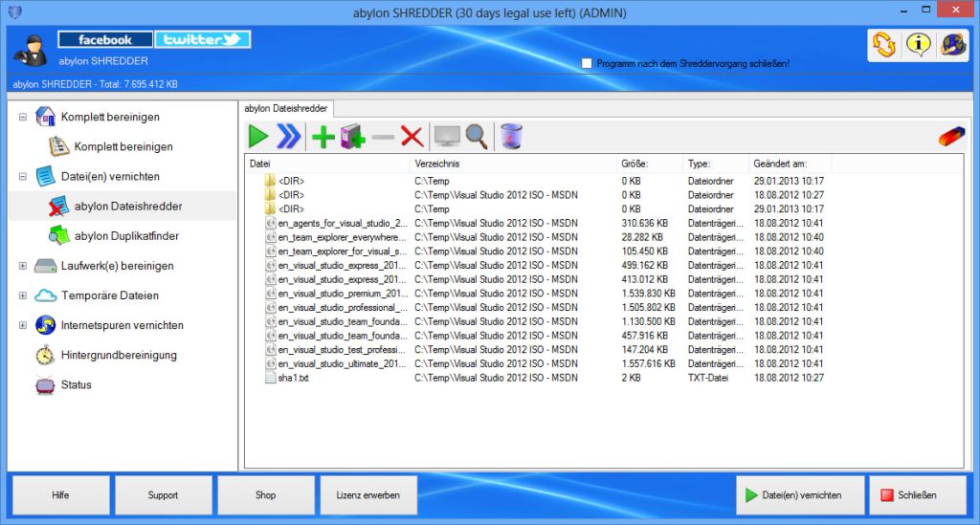This screenshot has height=525, width=980.
Task: Click the Hilfe button
Action: coord(60,495)
